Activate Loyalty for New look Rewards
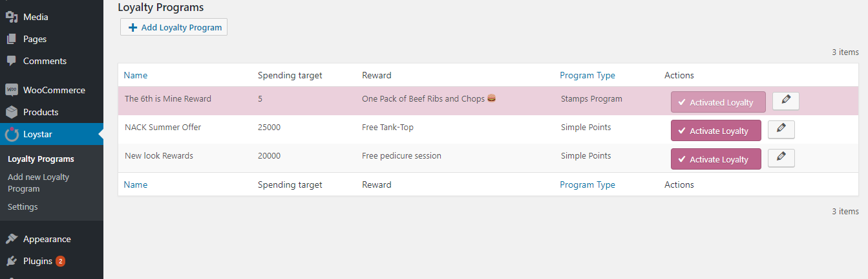 coord(715,159)
